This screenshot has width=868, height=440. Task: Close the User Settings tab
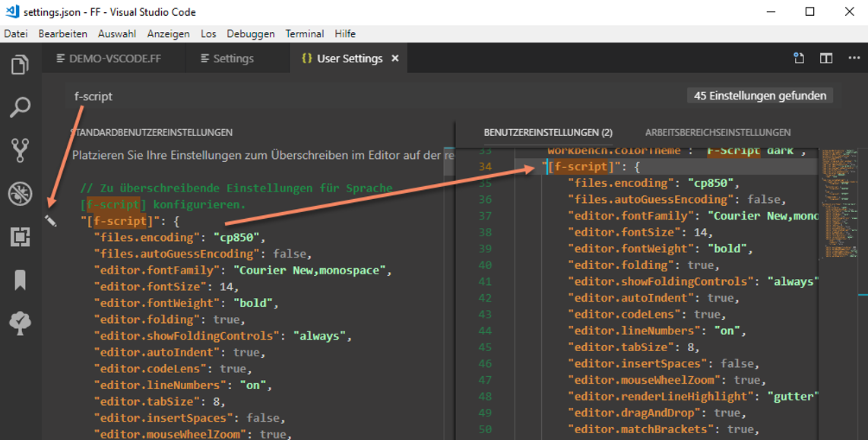click(x=395, y=58)
